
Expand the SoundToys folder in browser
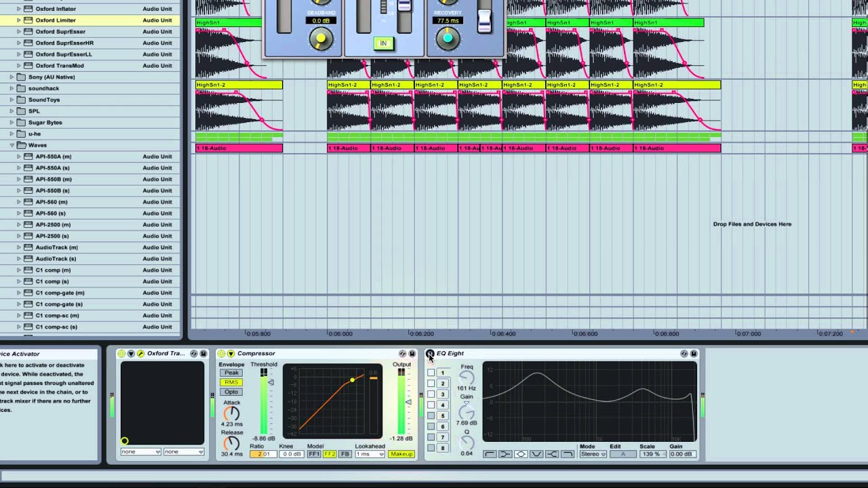[x=12, y=100]
